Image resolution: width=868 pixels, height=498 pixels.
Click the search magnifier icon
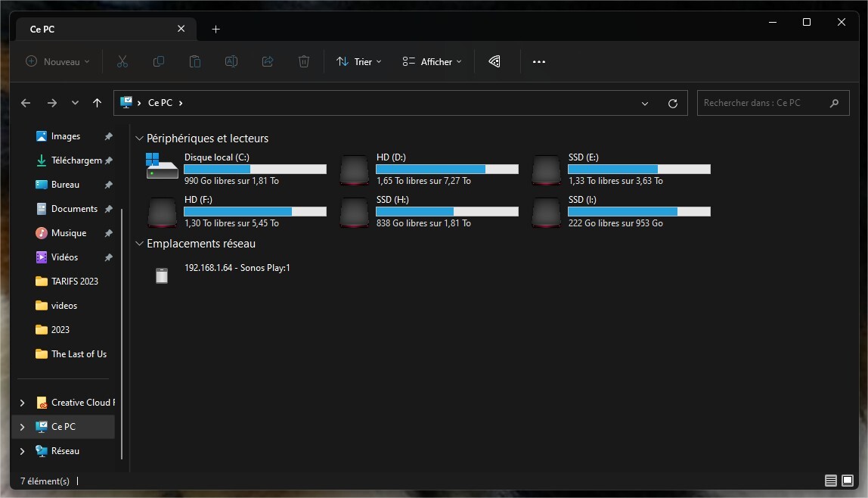834,103
